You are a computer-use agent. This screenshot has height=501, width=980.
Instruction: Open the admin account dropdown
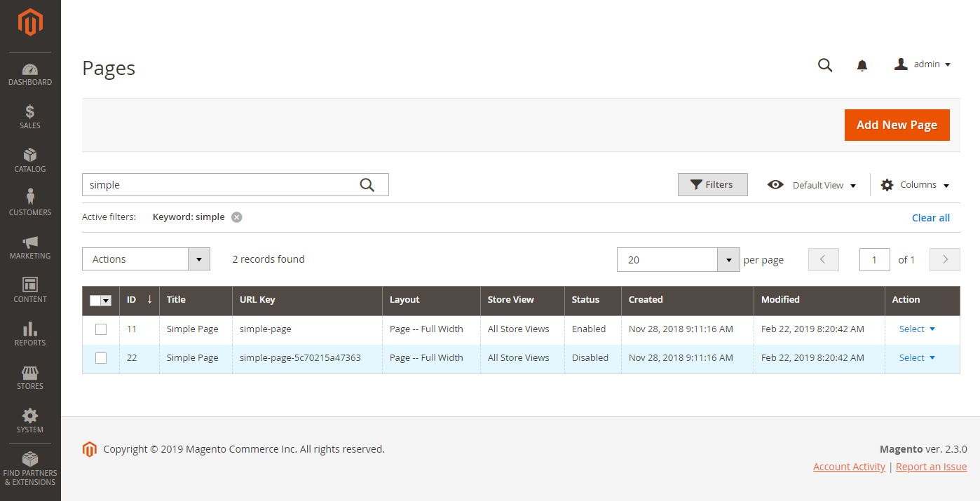click(923, 64)
